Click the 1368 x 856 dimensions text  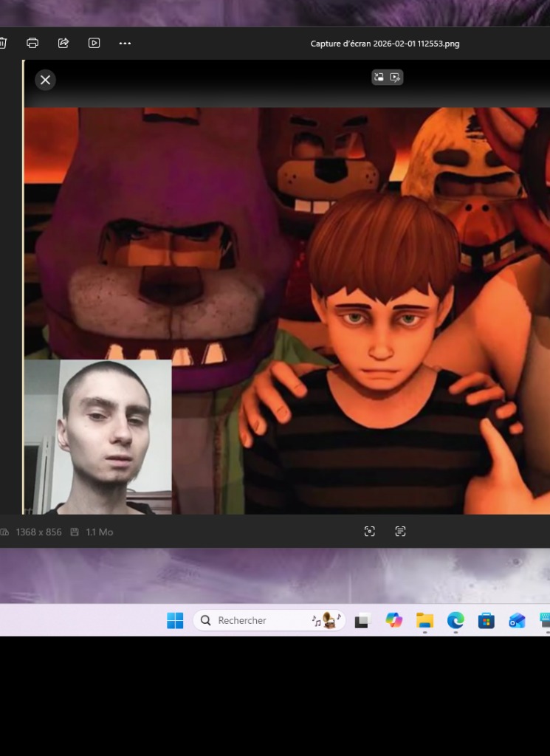pos(38,532)
